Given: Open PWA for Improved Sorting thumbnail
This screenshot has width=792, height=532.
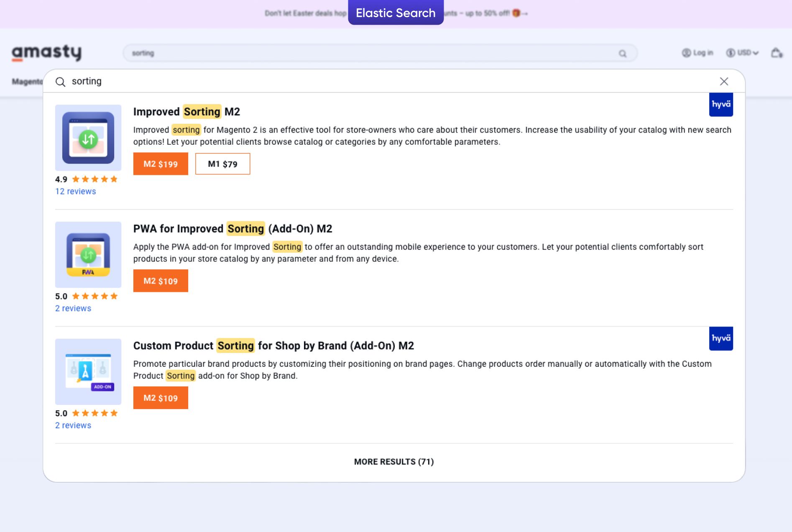Looking at the screenshot, I should pyautogui.click(x=88, y=255).
